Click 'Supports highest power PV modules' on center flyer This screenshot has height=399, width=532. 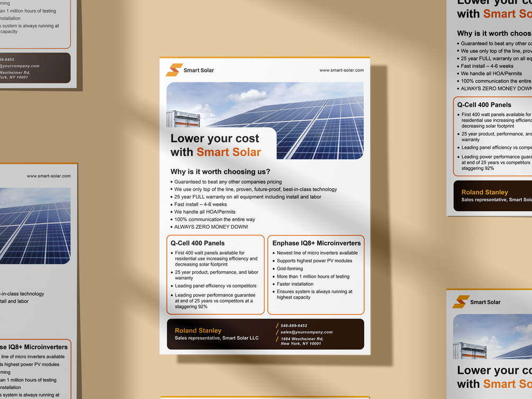314,260
